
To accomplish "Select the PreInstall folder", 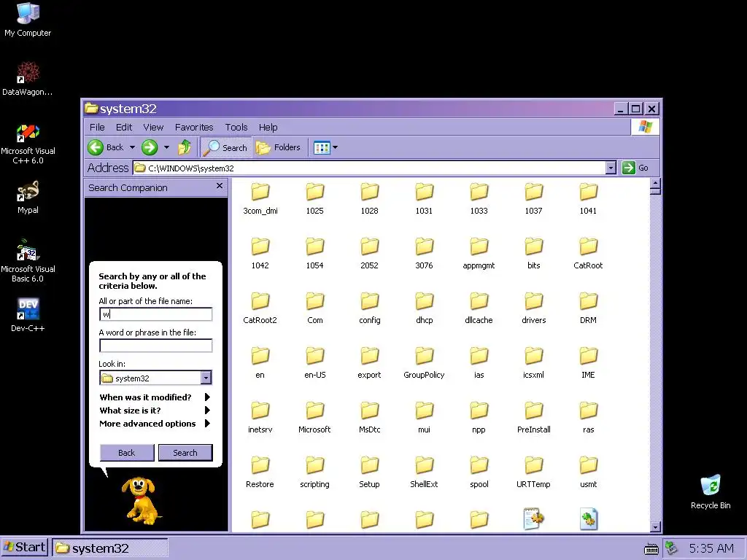I will (533, 416).
